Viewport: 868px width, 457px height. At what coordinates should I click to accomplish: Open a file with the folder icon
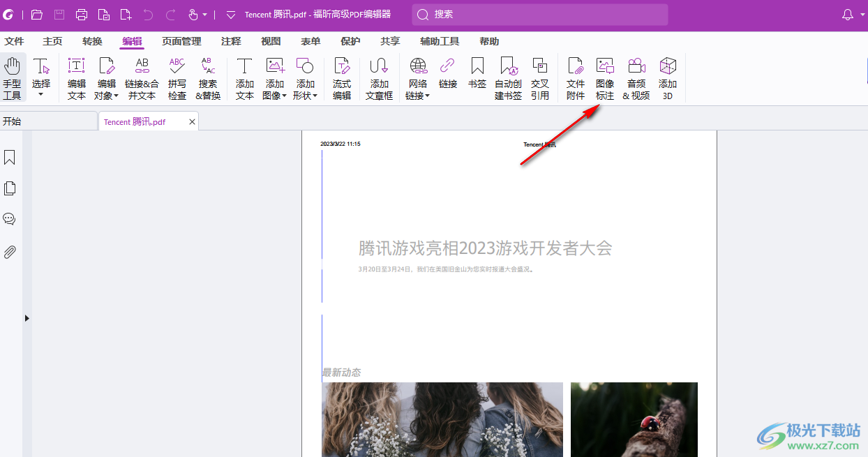tap(37, 15)
